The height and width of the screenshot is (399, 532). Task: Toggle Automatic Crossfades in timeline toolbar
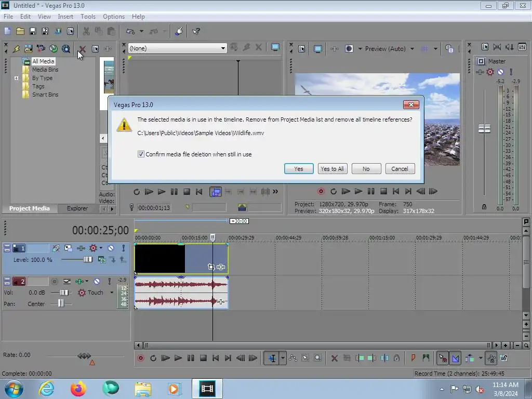(x=455, y=358)
